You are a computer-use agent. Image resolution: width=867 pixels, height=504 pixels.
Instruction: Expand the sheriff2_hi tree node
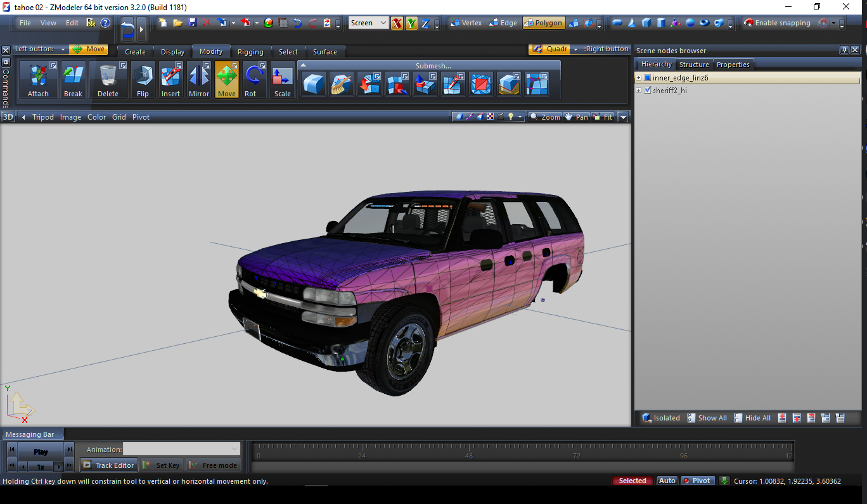click(x=639, y=91)
